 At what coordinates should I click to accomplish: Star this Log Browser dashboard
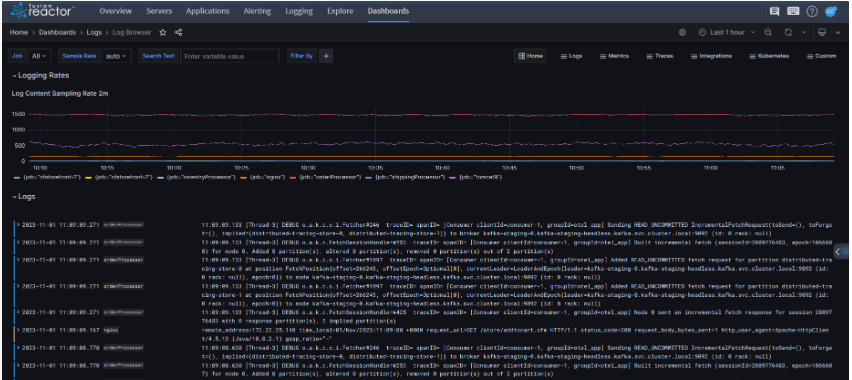tap(162, 33)
